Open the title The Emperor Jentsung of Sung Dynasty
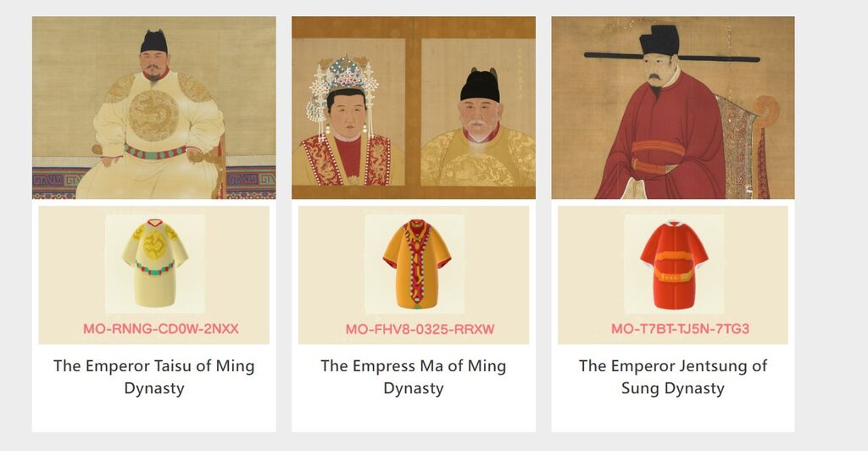 pos(673,377)
